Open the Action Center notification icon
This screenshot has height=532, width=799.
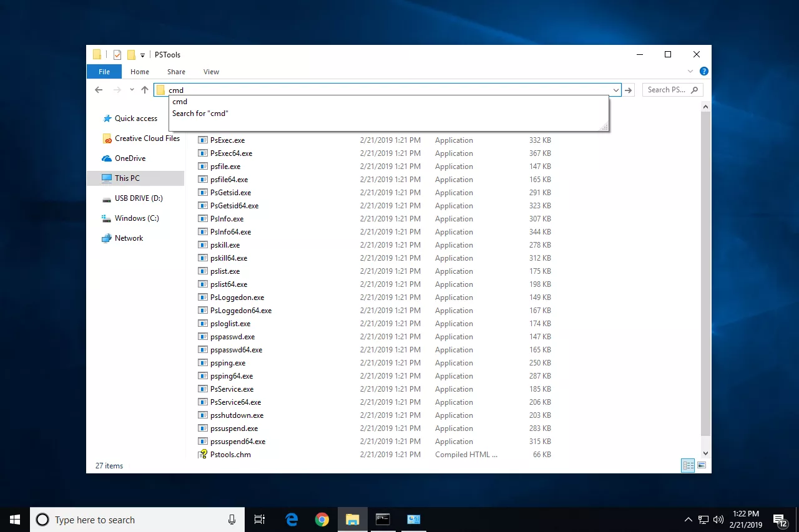coord(780,520)
